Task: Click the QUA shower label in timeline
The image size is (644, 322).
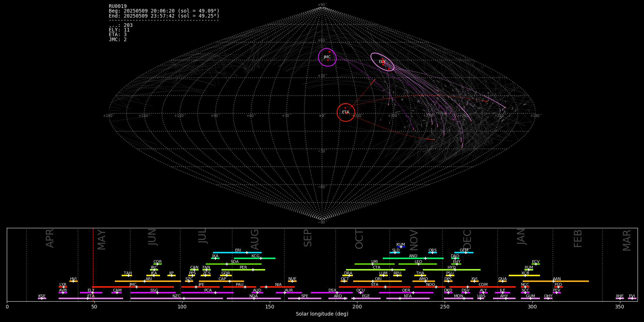Action: point(503,279)
